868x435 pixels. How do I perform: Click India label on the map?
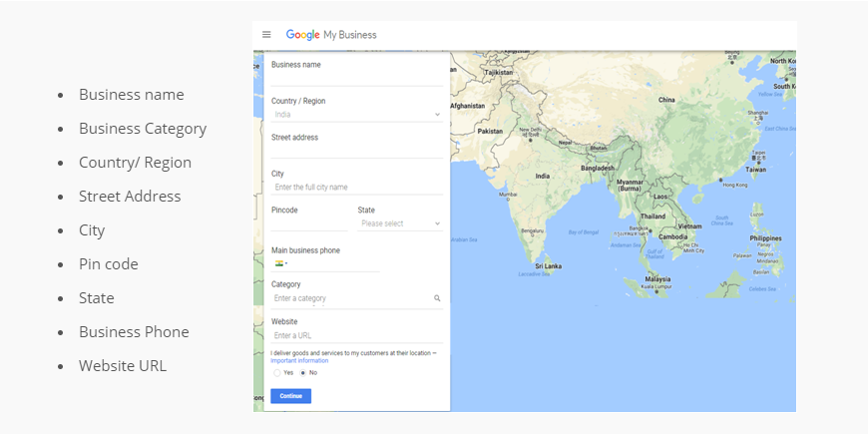(x=543, y=176)
